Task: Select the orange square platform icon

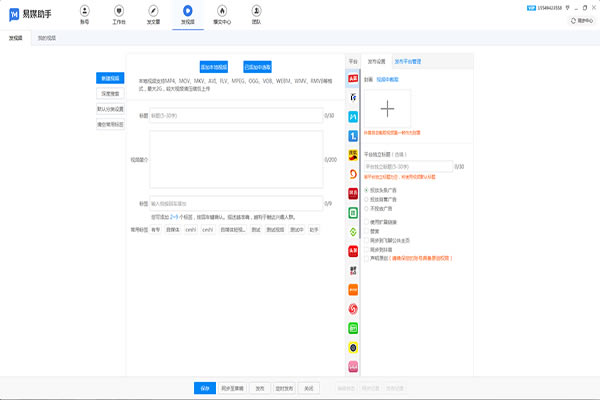Action: pyautogui.click(x=353, y=290)
